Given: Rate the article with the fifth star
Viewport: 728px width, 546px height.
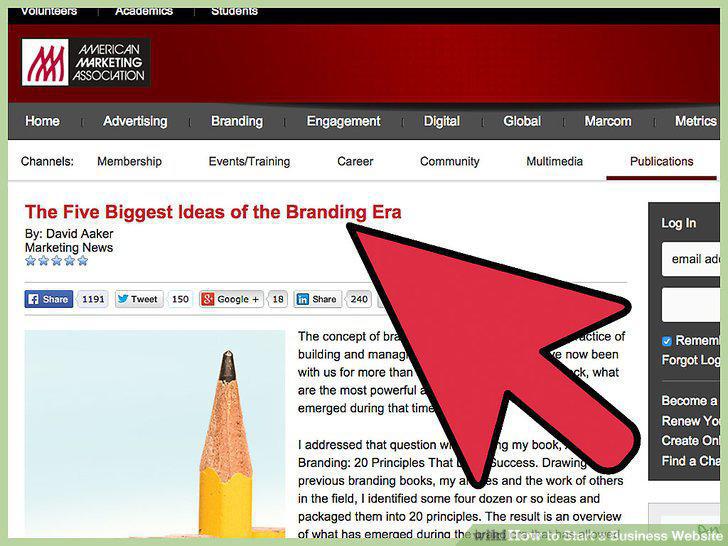Looking at the screenshot, I should [83, 260].
